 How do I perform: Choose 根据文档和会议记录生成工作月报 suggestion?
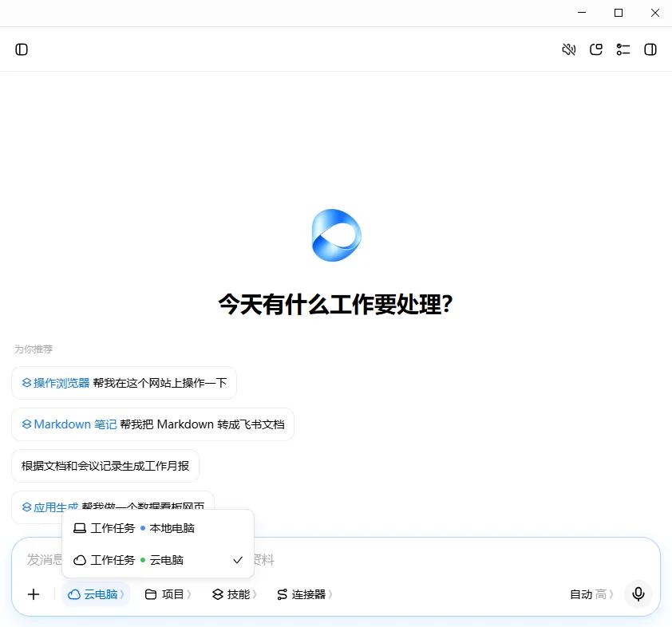105,466
